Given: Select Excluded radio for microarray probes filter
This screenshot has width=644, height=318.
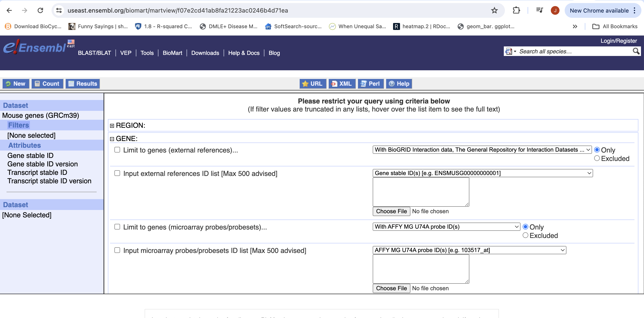Looking at the screenshot, I should coord(525,235).
